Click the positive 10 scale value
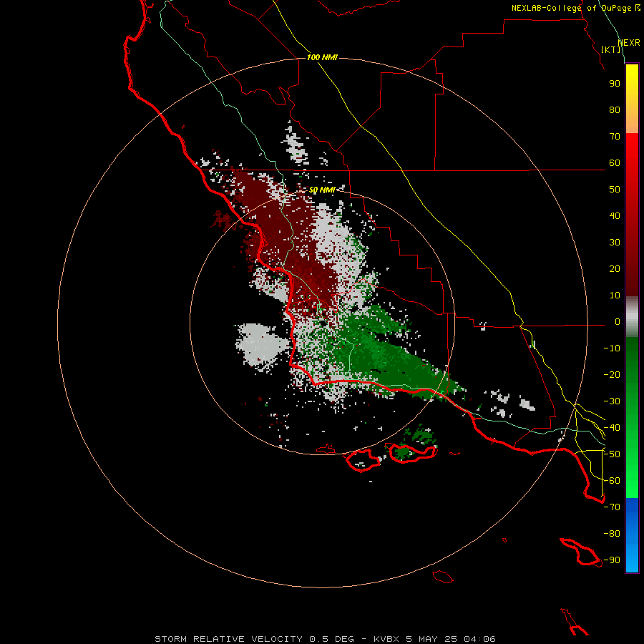The height and width of the screenshot is (644, 644). [615, 296]
